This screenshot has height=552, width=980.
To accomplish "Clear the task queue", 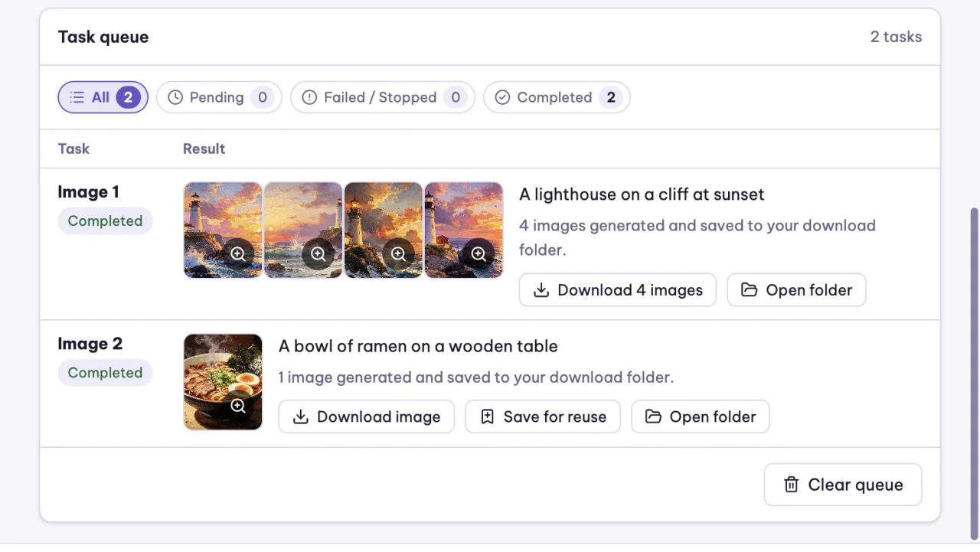I will [843, 485].
